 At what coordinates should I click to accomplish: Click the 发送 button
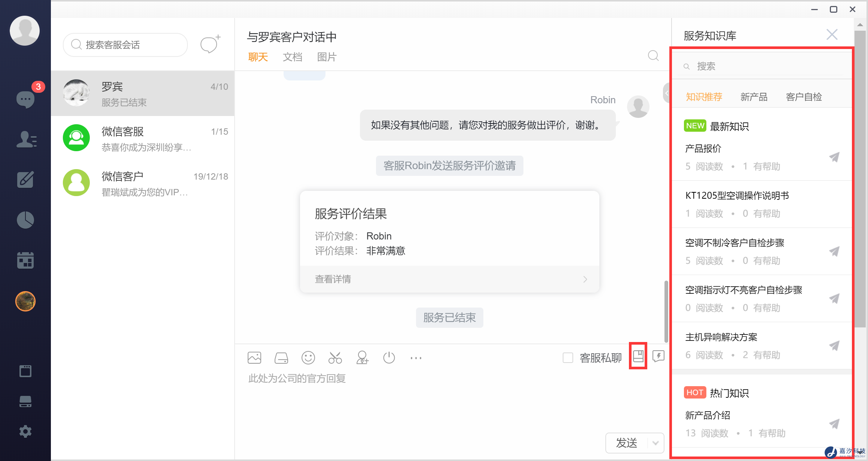[627, 443]
